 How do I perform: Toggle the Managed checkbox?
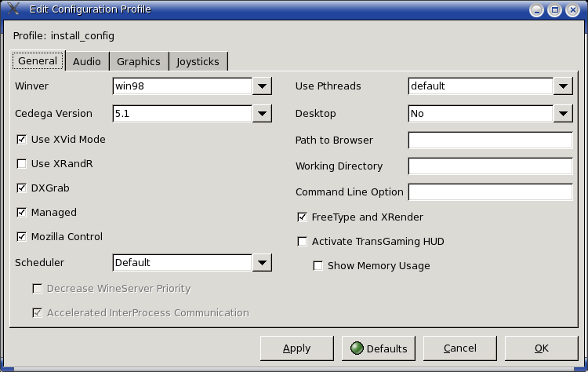[x=21, y=213]
